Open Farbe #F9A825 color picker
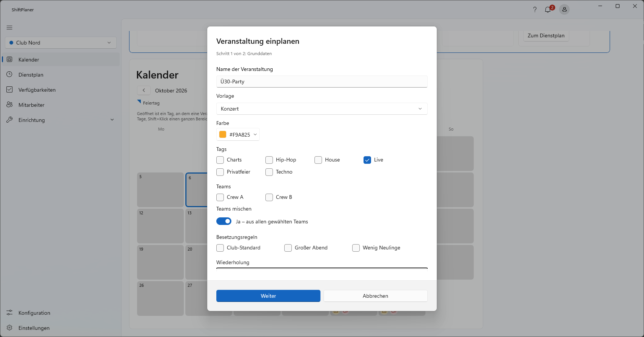 click(x=238, y=135)
